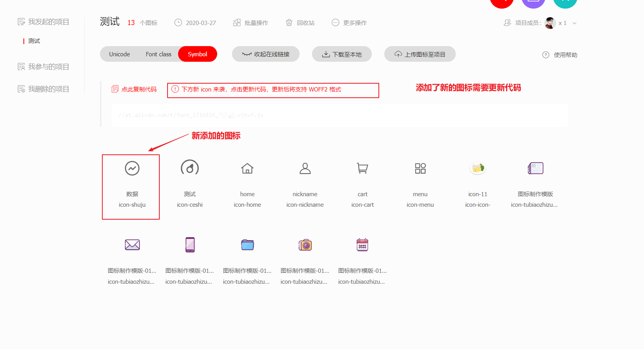The width and height of the screenshot is (644, 349).
Task: Click the 使用帮助 question mark icon
Action: [x=546, y=55]
